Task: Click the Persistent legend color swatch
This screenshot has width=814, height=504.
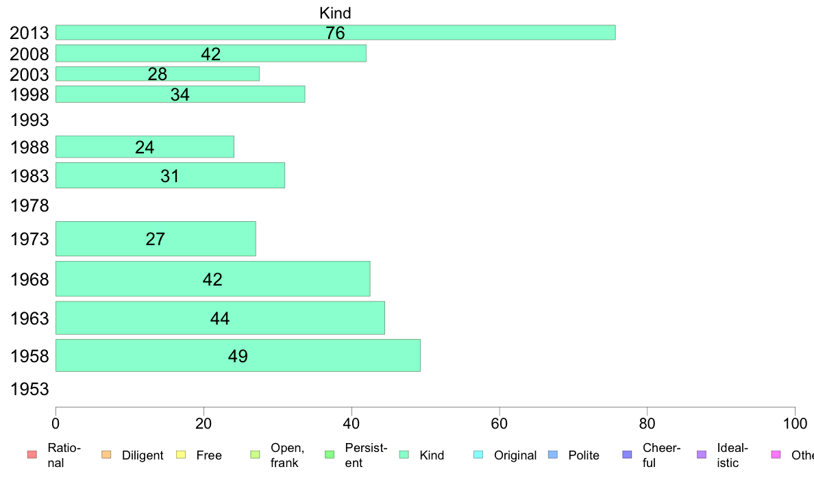Action: pyautogui.click(x=330, y=455)
